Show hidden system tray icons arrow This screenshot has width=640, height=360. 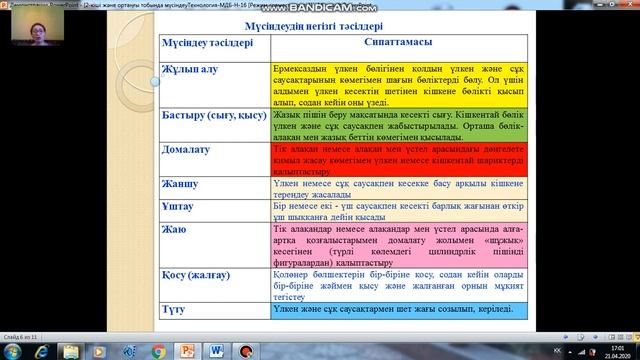[570, 352]
